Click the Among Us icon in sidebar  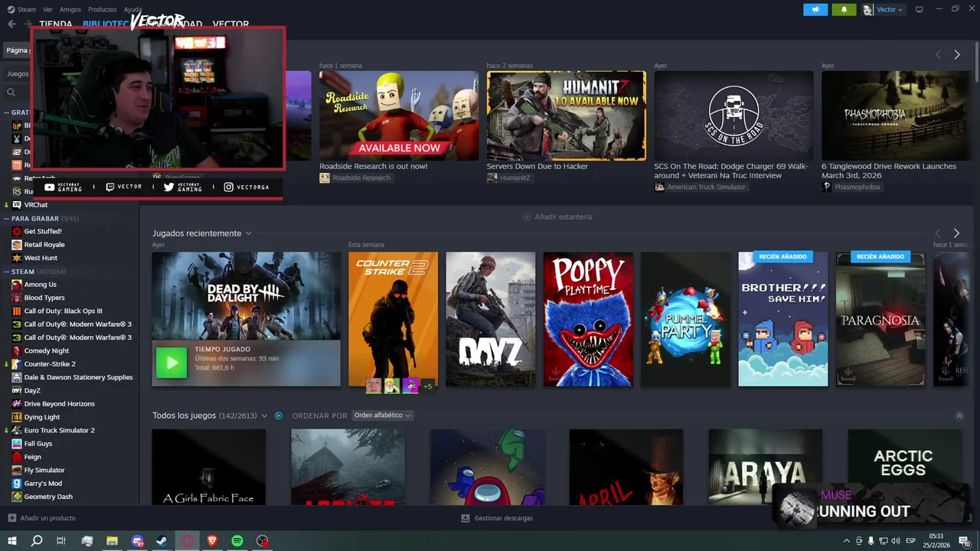pos(17,285)
